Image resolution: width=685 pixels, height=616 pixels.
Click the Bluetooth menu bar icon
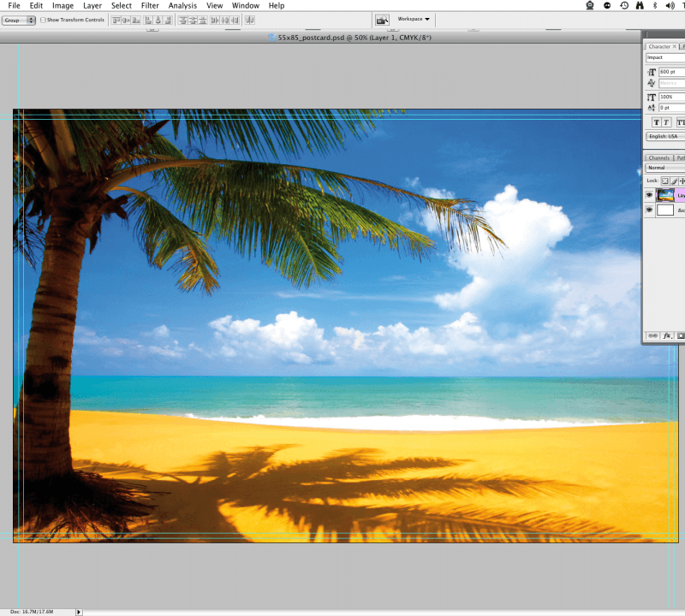pyautogui.click(x=655, y=5)
